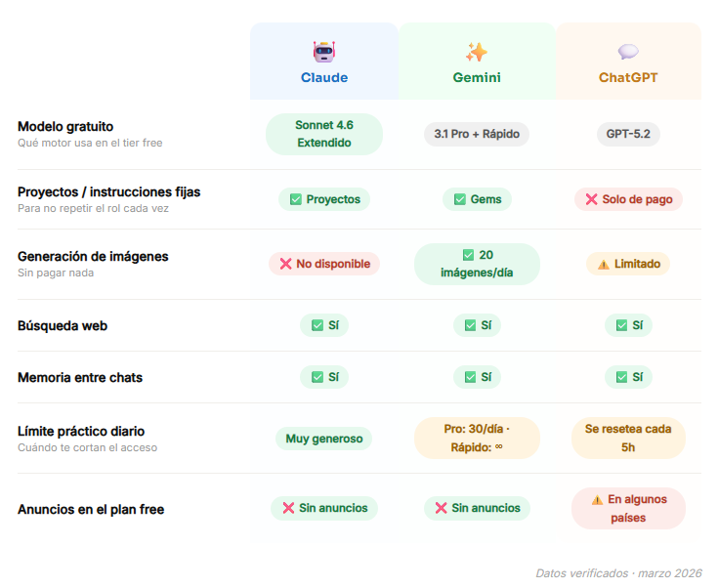Click ChatGPT's Sí badge in Memoria entre chats

tap(628, 377)
